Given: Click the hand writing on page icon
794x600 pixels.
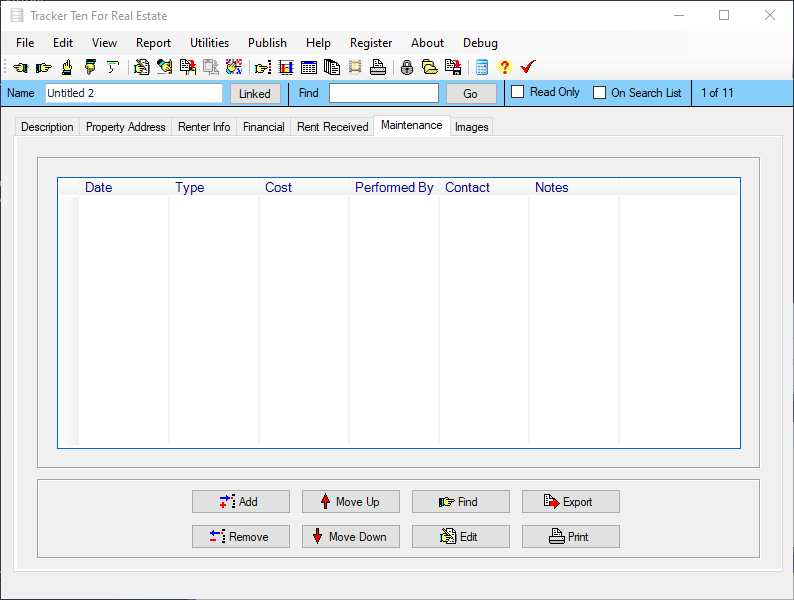Looking at the screenshot, I should 142,67.
